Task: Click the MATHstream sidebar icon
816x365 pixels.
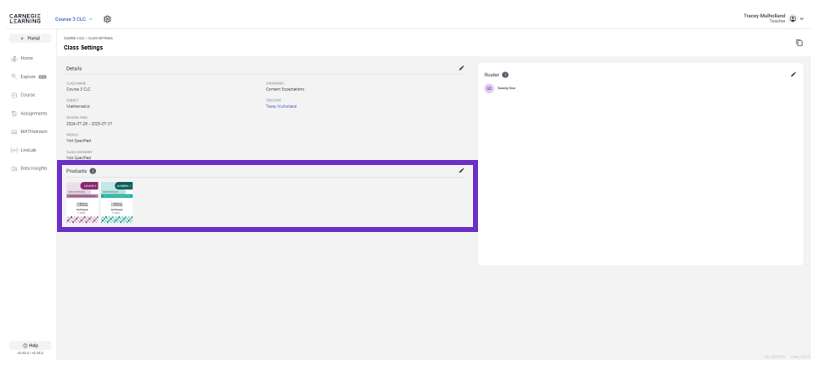Action: pos(14,132)
